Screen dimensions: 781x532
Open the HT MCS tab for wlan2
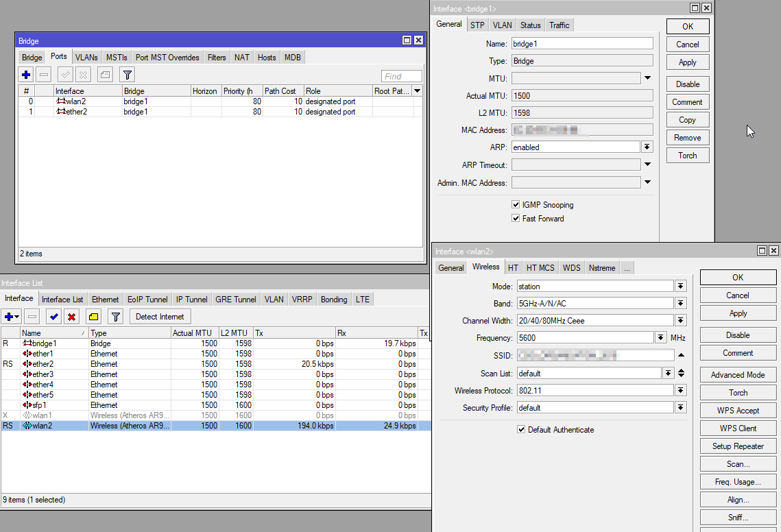540,268
